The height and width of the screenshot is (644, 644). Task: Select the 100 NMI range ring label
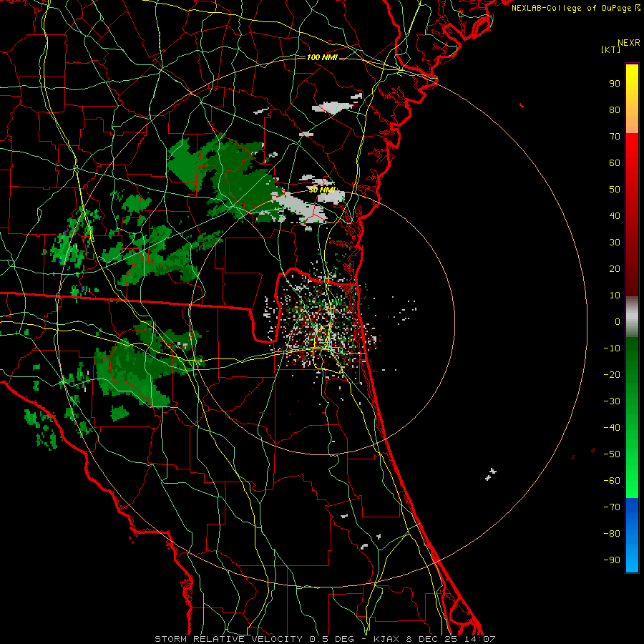(322, 57)
